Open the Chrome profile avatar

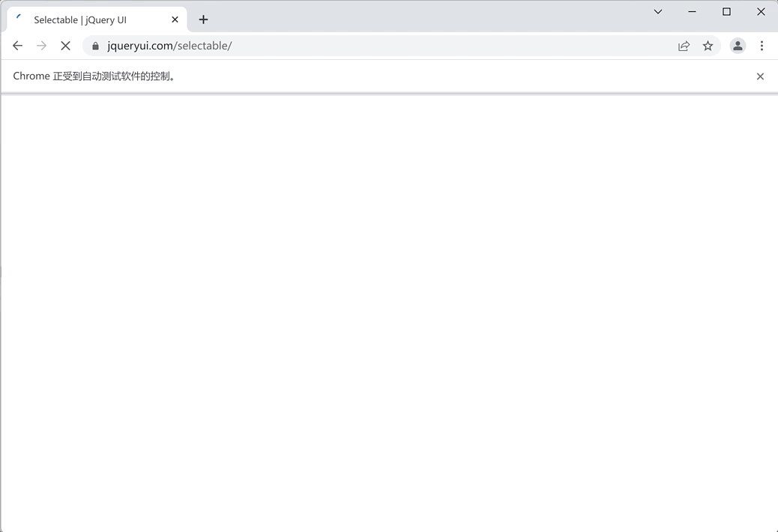pyautogui.click(x=738, y=46)
